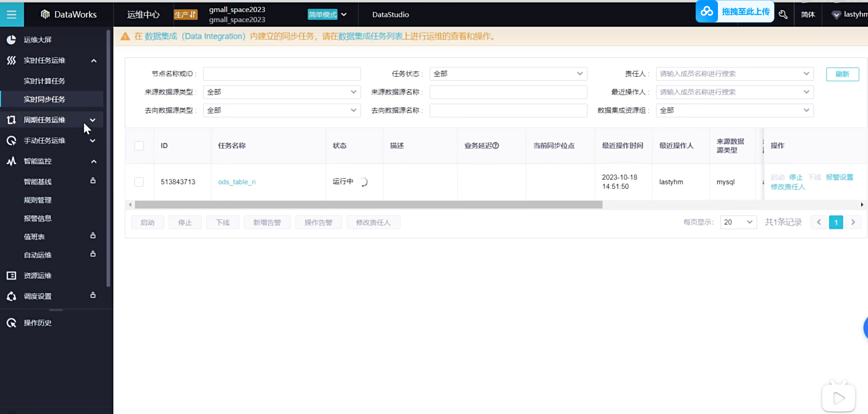This screenshot has width=868, height=414.
Task: Select all rows with header checkbox
Action: [x=139, y=146]
